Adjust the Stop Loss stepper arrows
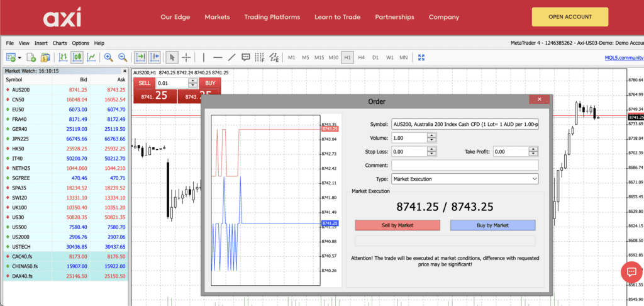This screenshot has height=306, width=644. pos(431,152)
